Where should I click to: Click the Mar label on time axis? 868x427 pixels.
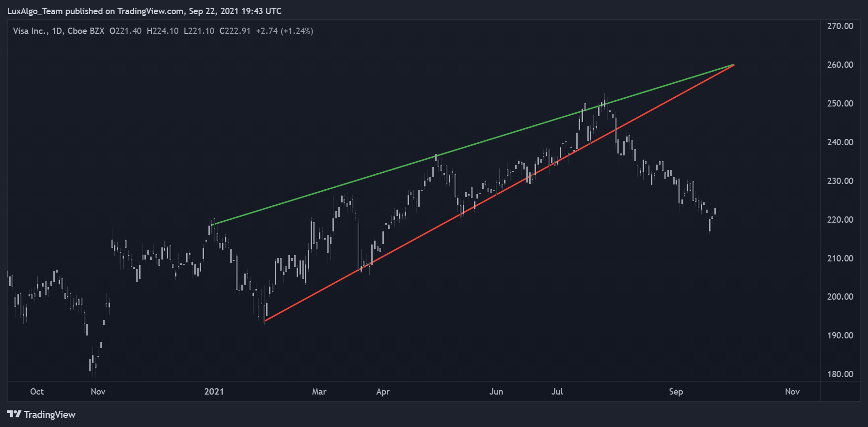click(x=319, y=392)
